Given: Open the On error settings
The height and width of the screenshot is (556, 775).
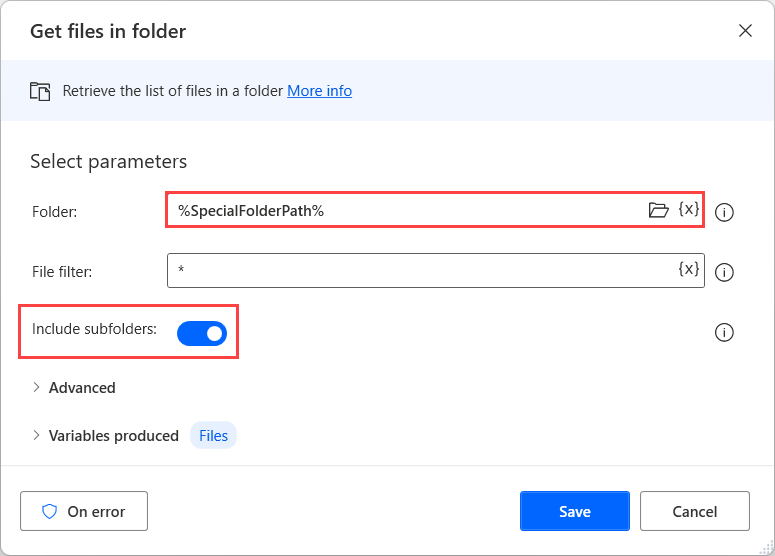Looking at the screenshot, I should [x=84, y=511].
